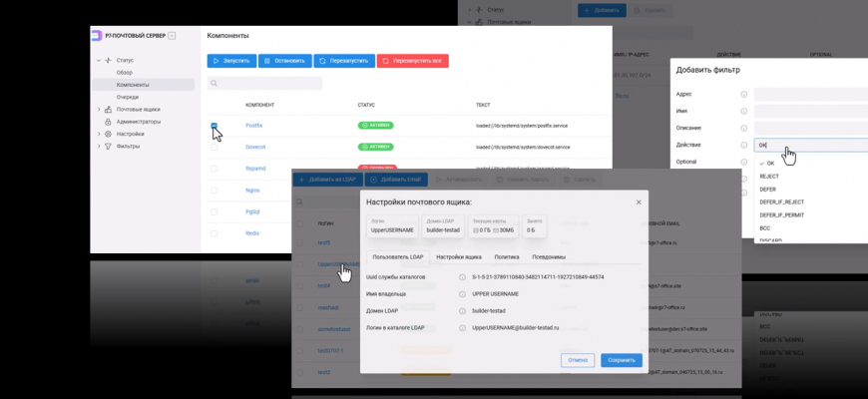Choose REJECT from the action list
Screen dimensions: 868x399
click(x=769, y=176)
